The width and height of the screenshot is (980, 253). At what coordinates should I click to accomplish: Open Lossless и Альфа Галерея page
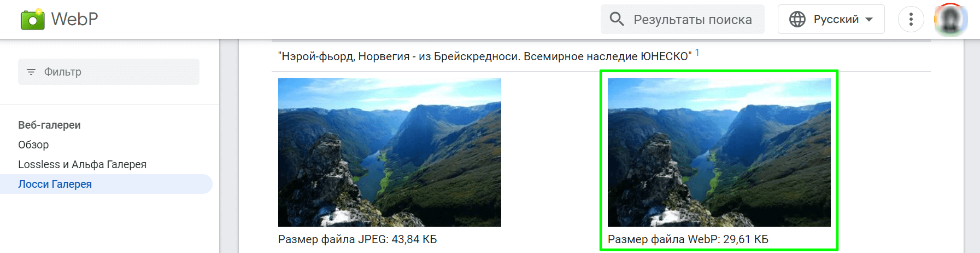pyautogui.click(x=82, y=164)
